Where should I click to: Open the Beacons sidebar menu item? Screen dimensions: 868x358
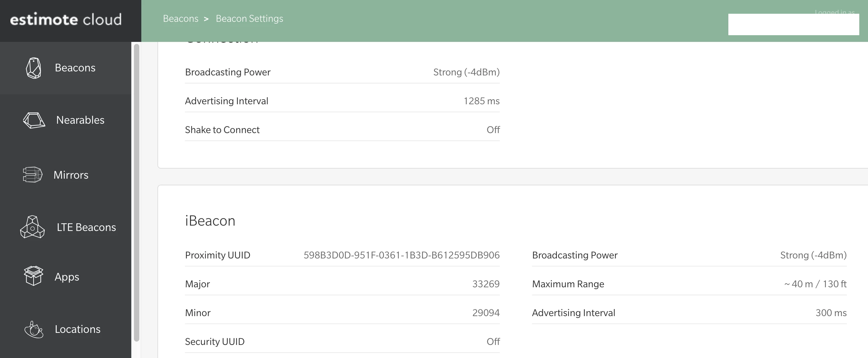[x=75, y=68]
